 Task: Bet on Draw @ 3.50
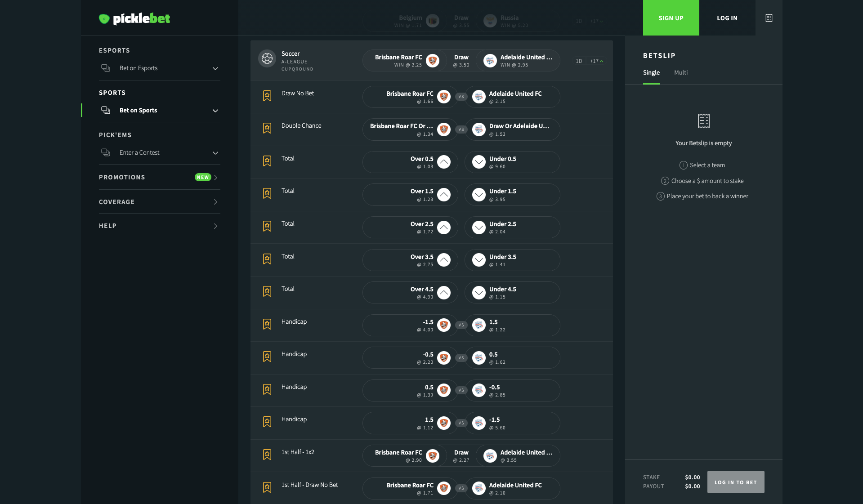coord(461,61)
